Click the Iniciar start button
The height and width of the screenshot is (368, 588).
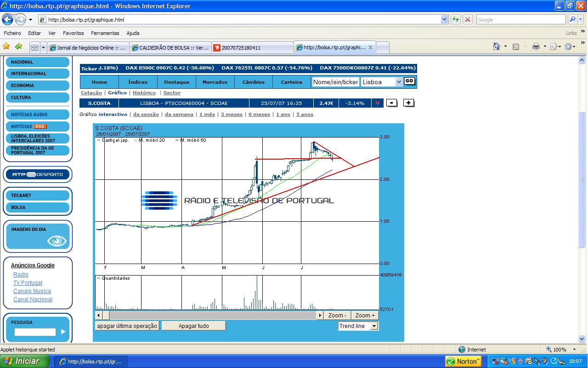[x=25, y=361]
